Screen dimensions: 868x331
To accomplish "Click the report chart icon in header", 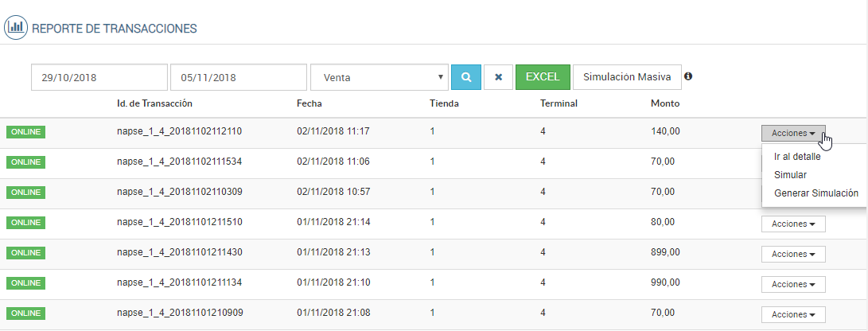I will tap(16, 28).
